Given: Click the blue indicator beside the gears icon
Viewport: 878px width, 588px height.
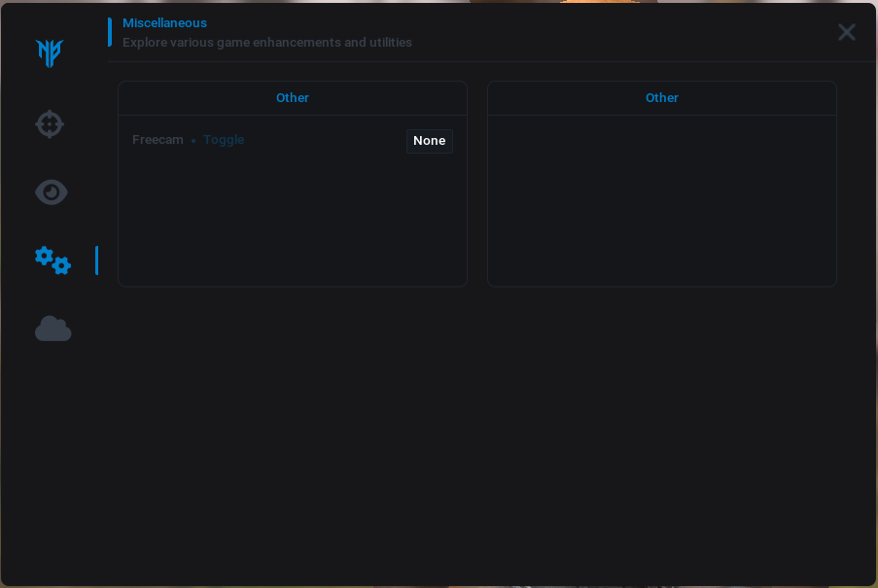Looking at the screenshot, I should point(96,260).
